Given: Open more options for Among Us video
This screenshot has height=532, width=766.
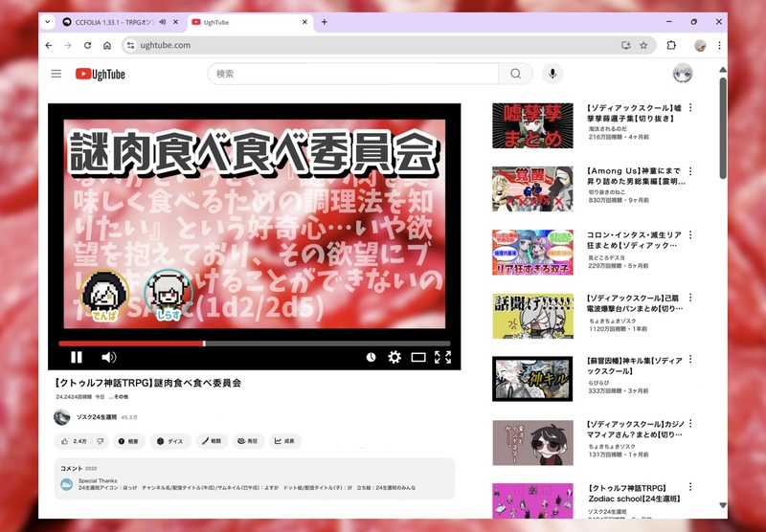Looking at the screenshot, I should (690, 171).
